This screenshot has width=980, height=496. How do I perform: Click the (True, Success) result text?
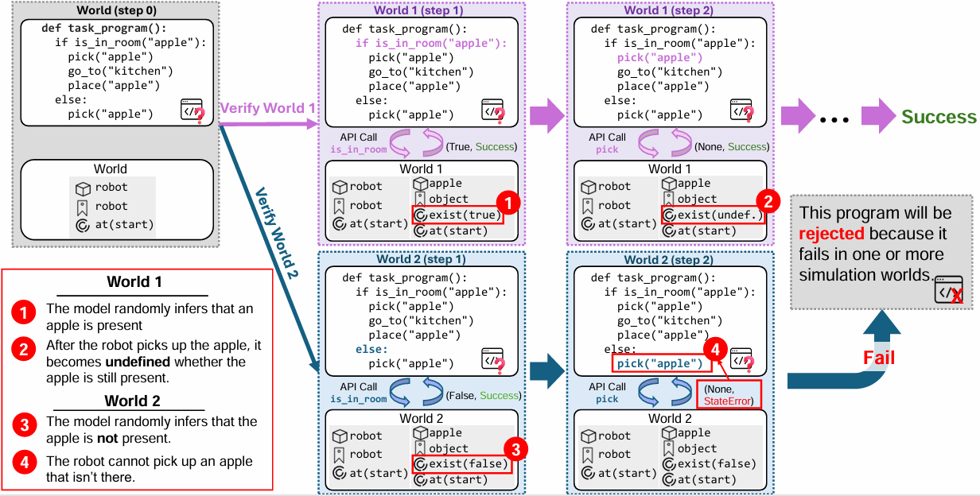481,147
